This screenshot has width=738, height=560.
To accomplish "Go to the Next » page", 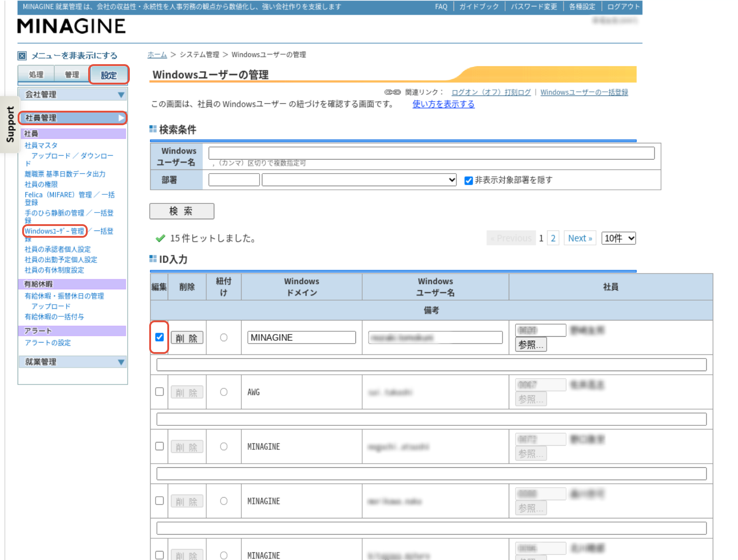I will (x=580, y=238).
